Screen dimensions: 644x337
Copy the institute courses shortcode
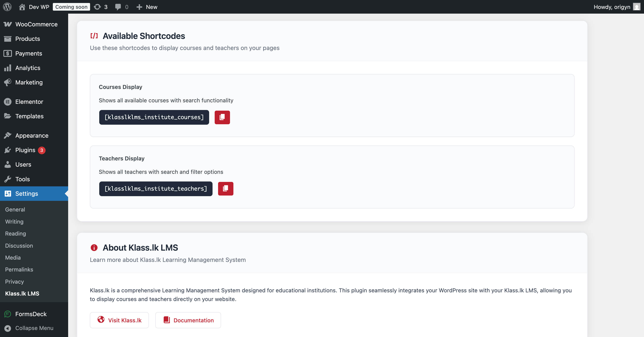222,117
